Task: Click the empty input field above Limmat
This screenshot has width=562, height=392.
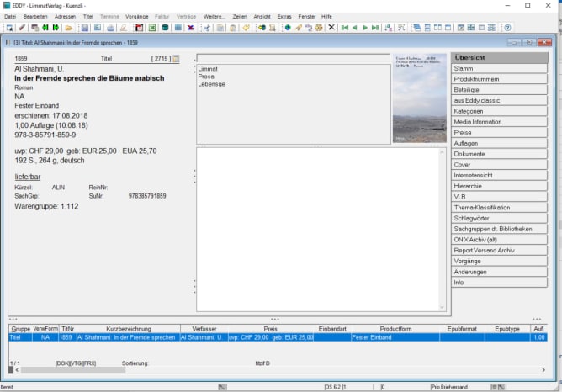Action: 293,58
